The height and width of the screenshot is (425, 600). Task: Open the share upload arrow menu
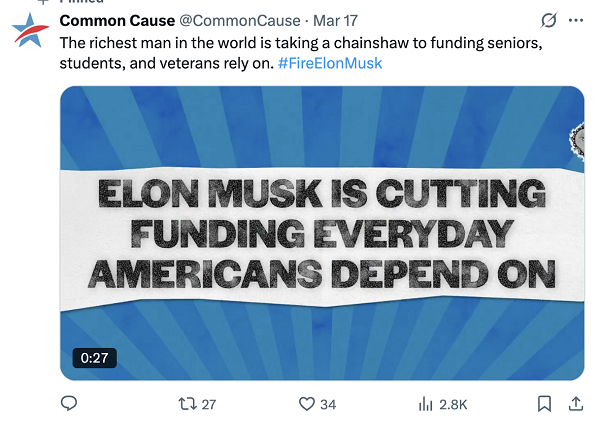[x=575, y=404]
